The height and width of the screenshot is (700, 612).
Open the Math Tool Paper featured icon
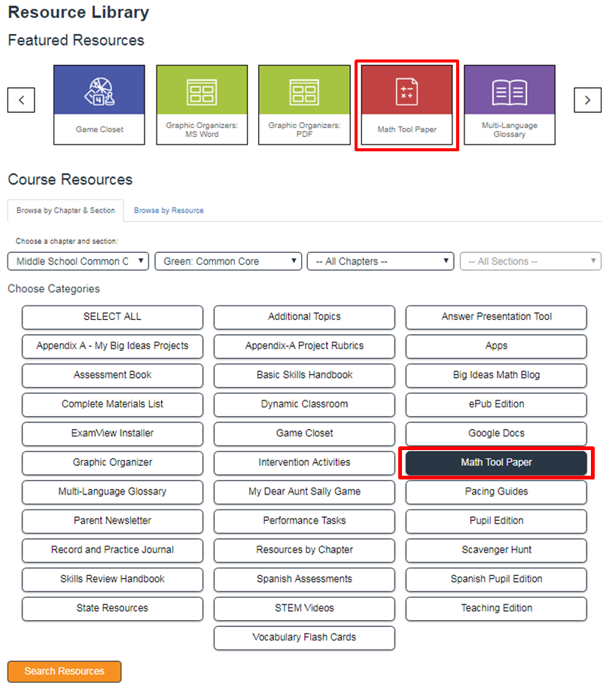click(x=406, y=91)
